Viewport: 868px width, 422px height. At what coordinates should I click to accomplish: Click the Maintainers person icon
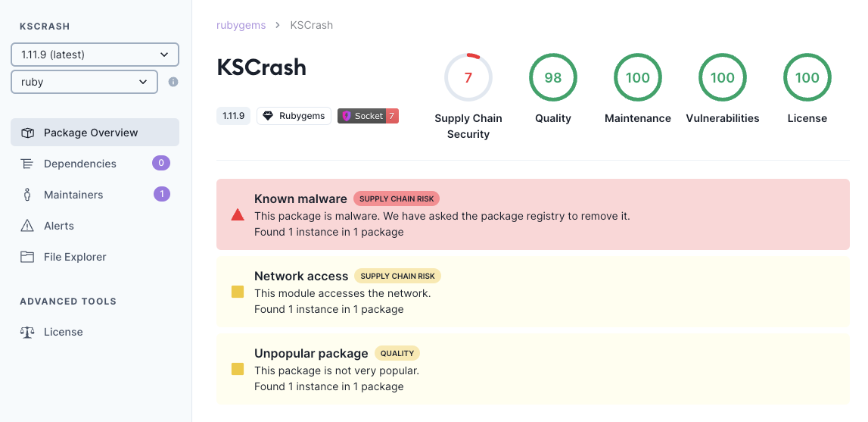coord(27,195)
